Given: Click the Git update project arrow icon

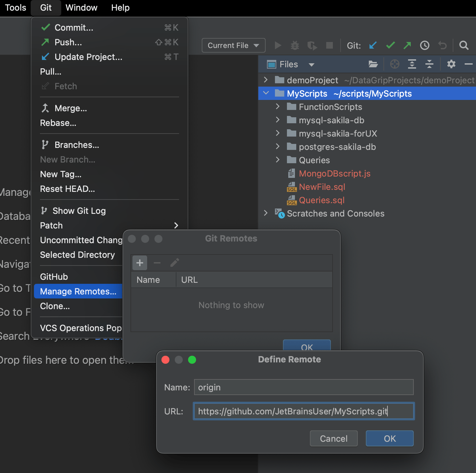Looking at the screenshot, I should 373,45.
